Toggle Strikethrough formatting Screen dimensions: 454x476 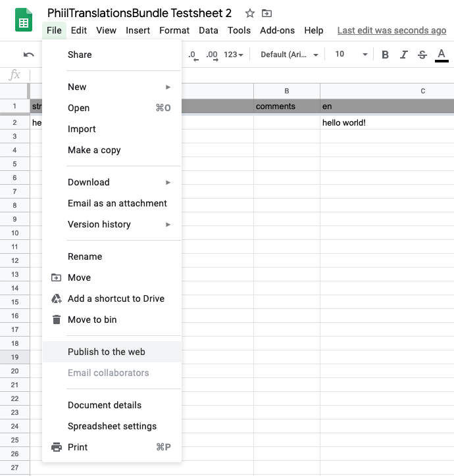click(422, 55)
